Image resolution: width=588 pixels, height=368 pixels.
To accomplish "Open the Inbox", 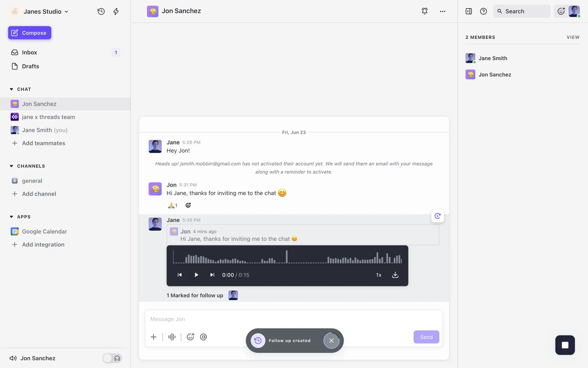I will [29, 52].
